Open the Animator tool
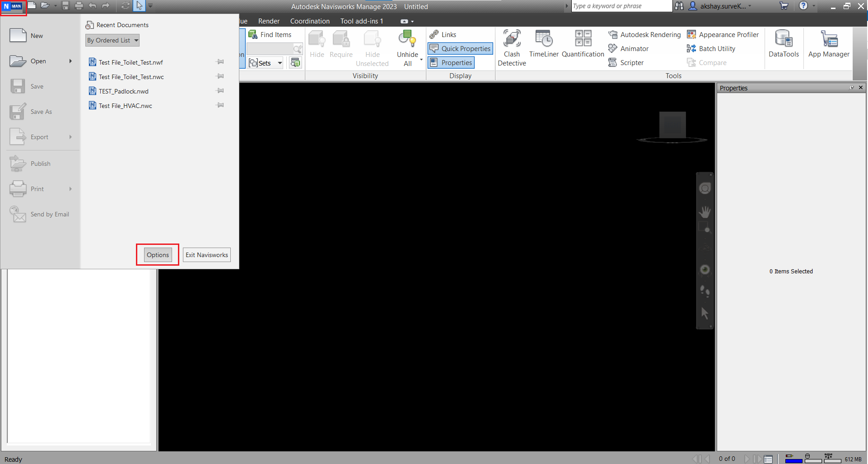This screenshot has height=464, width=868. tap(628, 49)
